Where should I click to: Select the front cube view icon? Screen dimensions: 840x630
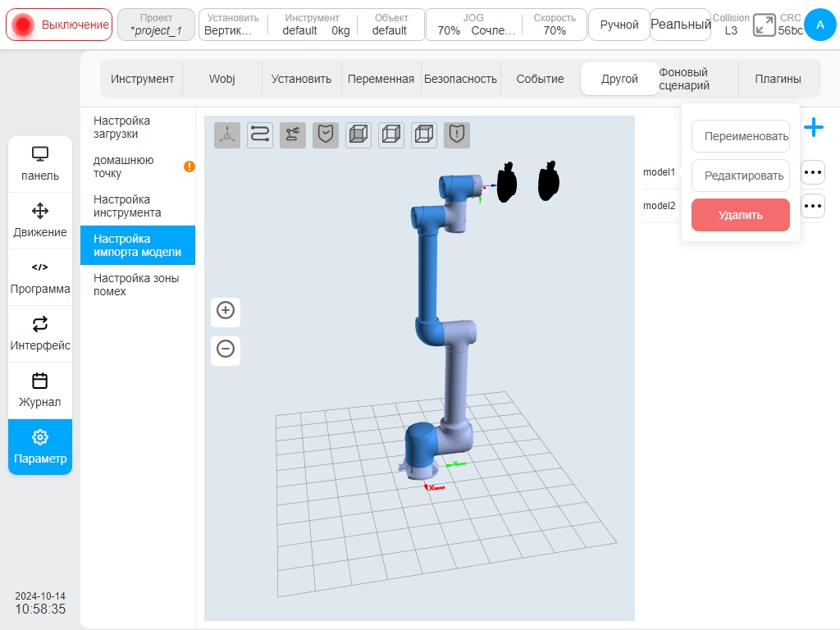click(x=358, y=135)
